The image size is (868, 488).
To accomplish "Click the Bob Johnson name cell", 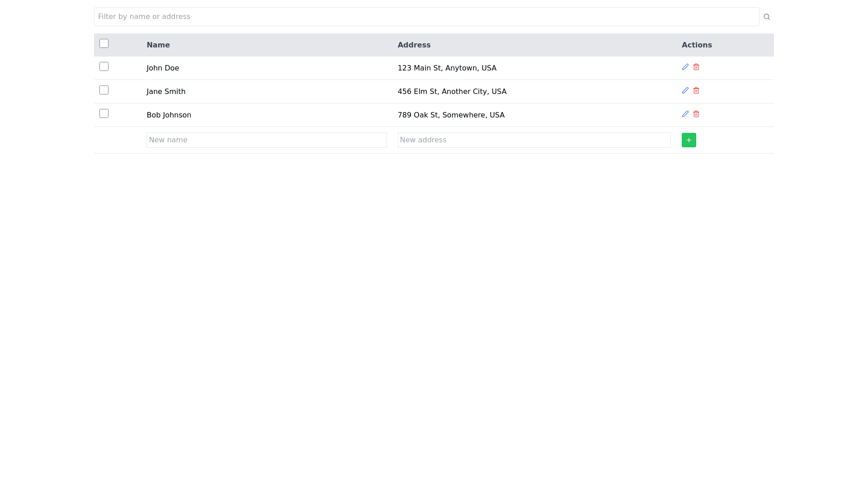I will click(169, 115).
